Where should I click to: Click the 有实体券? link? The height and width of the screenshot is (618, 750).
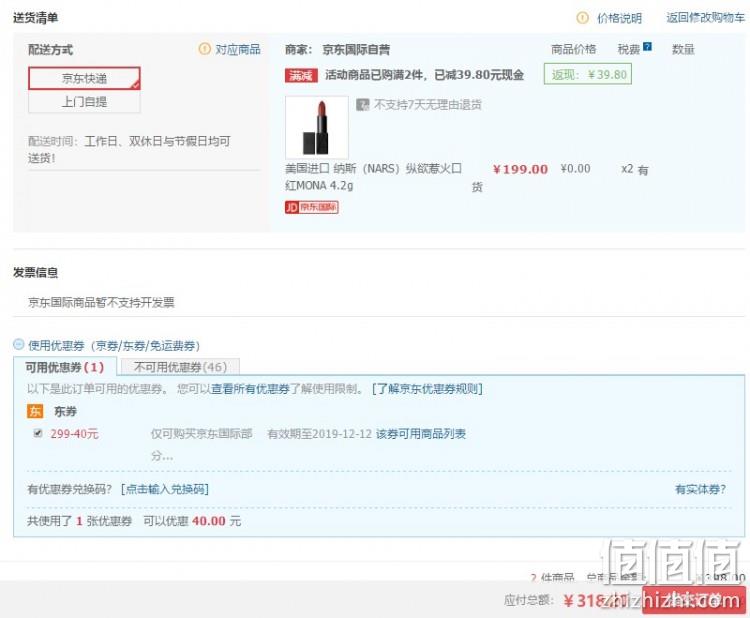click(x=700, y=489)
